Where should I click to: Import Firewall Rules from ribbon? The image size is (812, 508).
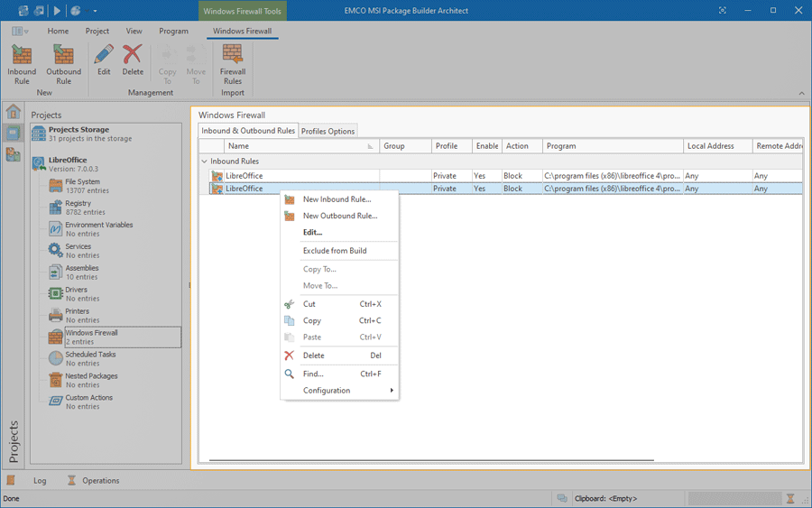[233, 64]
